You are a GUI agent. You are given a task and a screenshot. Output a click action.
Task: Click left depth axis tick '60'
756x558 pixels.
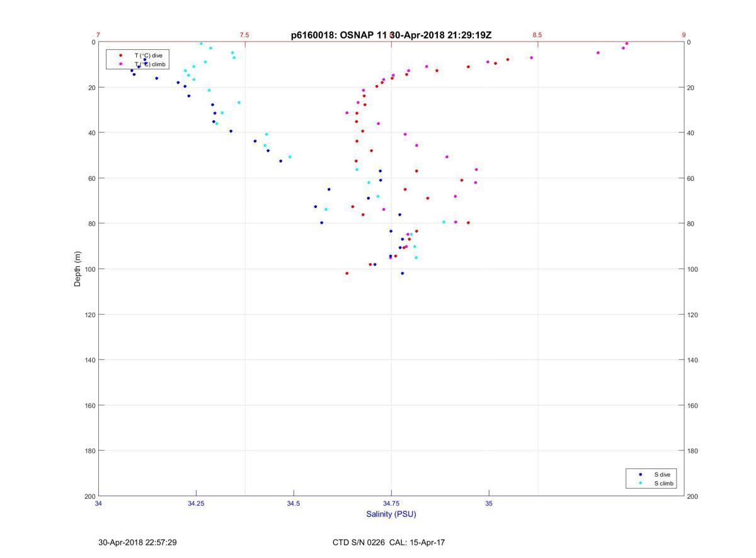(x=91, y=178)
